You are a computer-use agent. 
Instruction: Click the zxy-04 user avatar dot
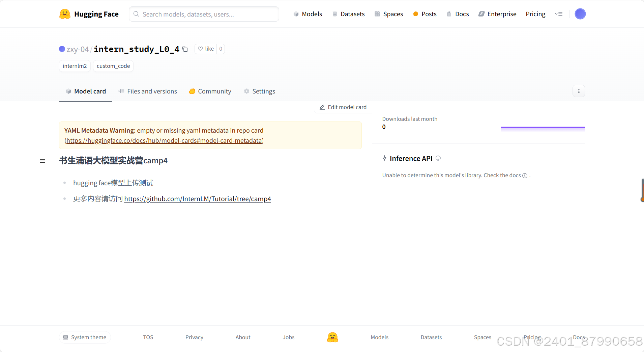point(62,49)
